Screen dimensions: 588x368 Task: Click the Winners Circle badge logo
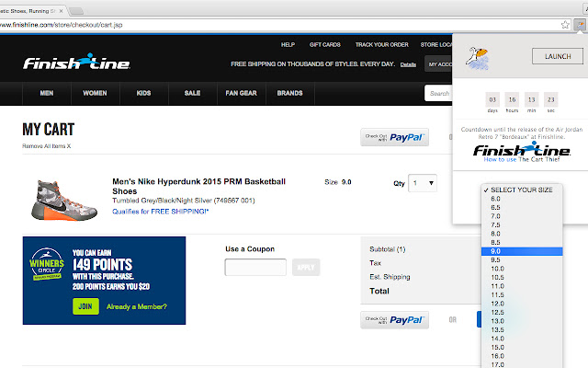47,264
